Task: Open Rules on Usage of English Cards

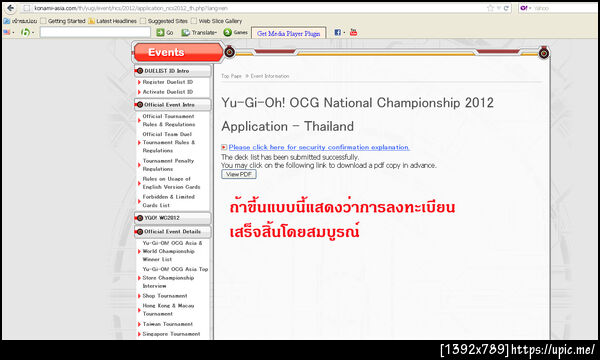Action: pos(171,183)
